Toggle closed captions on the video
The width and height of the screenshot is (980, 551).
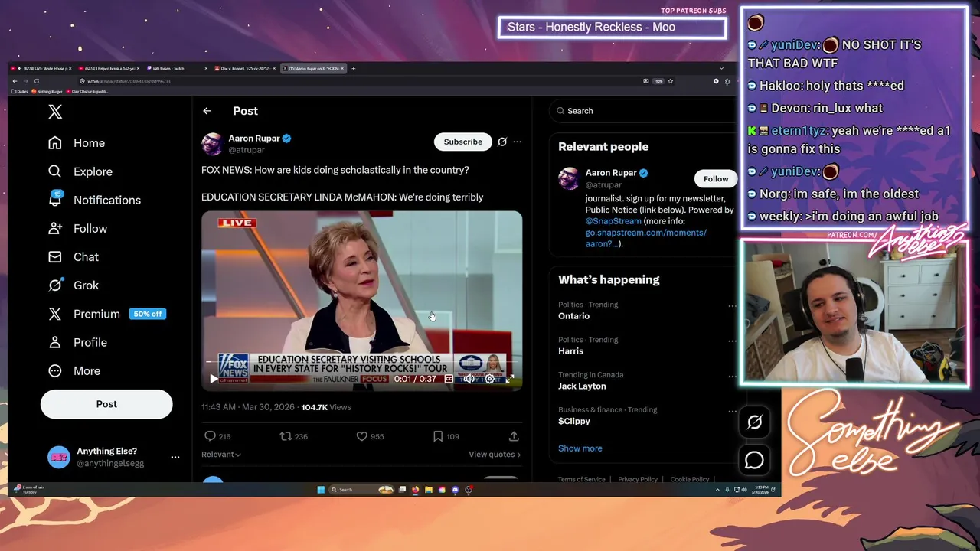pos(449,379)
